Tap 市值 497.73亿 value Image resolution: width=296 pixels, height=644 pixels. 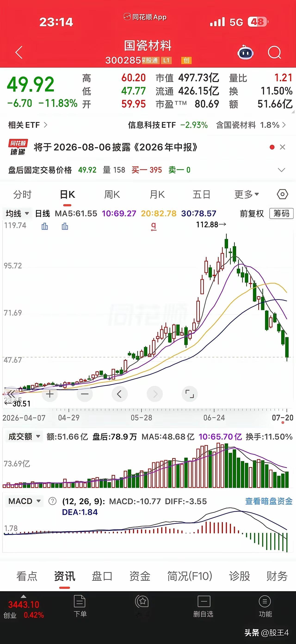[x=199, y=78]
